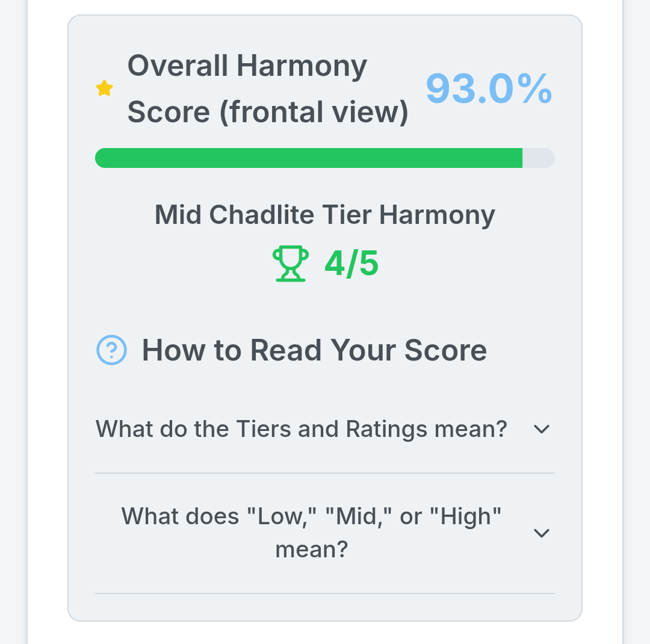Click the "Mid Chadlite Tier Harmony" label

(x=324, y=215)
